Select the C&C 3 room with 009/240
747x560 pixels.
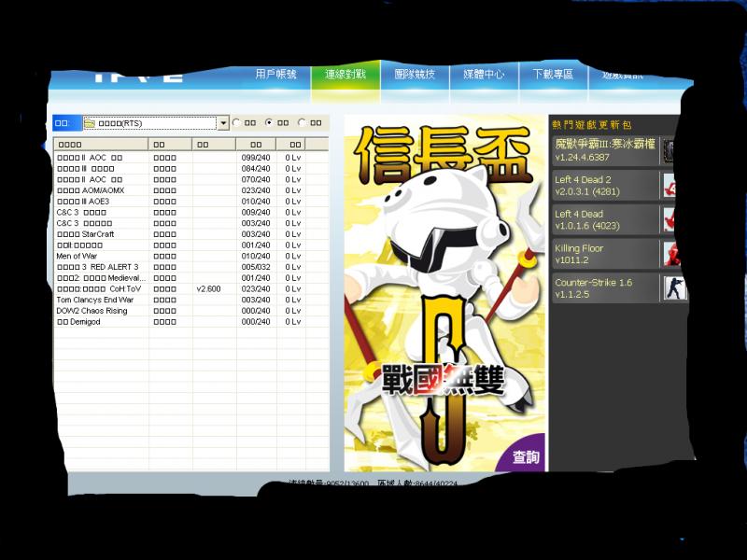click(191, 213)
